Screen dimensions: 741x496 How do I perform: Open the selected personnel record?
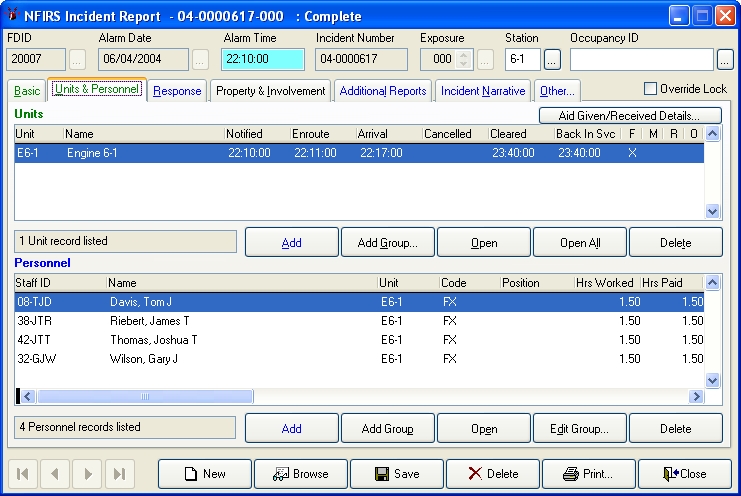tap(484, 428)
